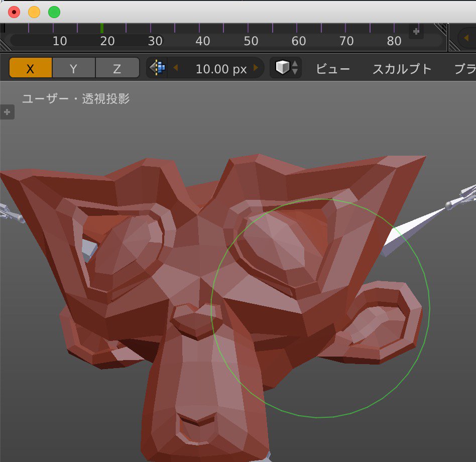This screenshot has height=462, width=476.
Task: Maximize the window with green button
Action: [54, 12]
